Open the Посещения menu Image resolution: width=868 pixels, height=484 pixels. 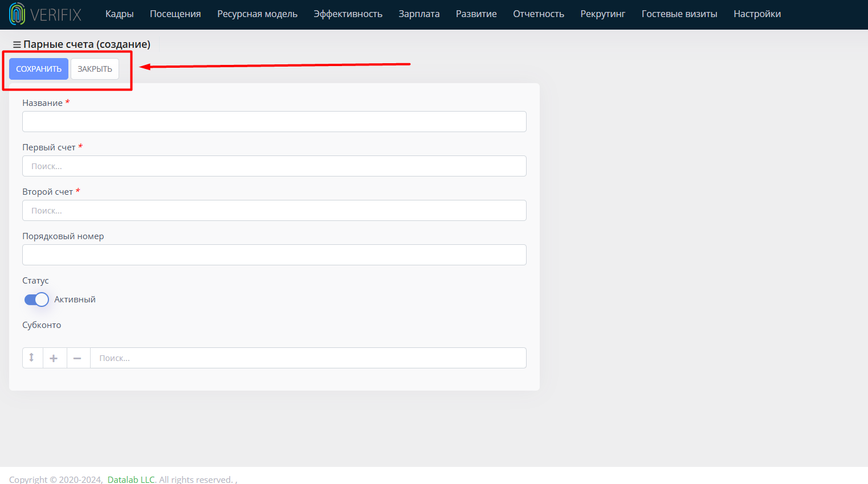point(176,14)
